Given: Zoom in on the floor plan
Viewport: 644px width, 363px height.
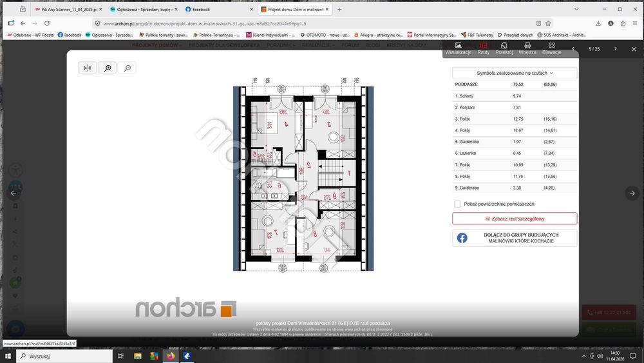Looking at the screenshot, I should [108, 68].
